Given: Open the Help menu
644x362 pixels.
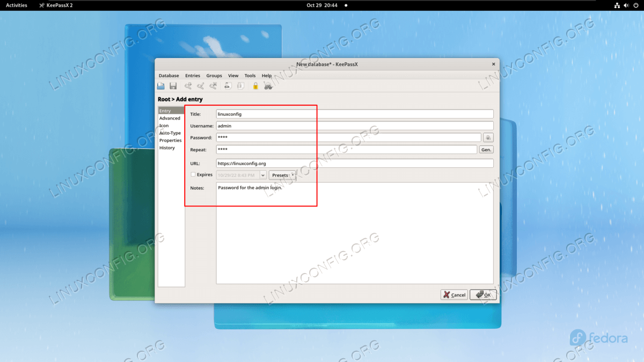Looking at the screenshot, I should point(267,76).
